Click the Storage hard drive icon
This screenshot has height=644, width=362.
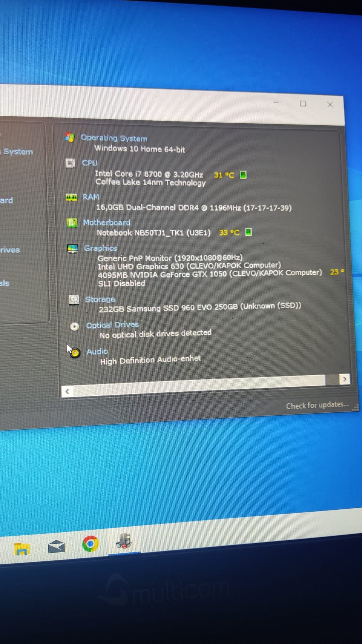74,300
